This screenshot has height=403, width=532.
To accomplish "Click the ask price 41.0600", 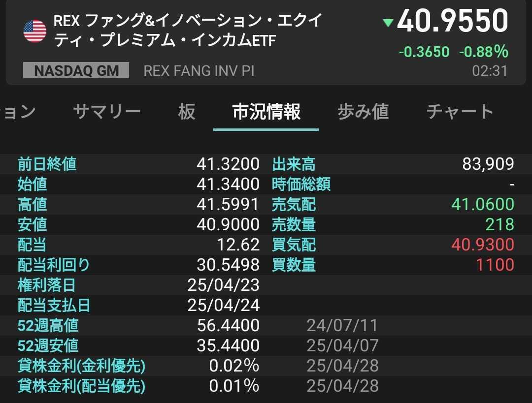I will pos(483,204).
